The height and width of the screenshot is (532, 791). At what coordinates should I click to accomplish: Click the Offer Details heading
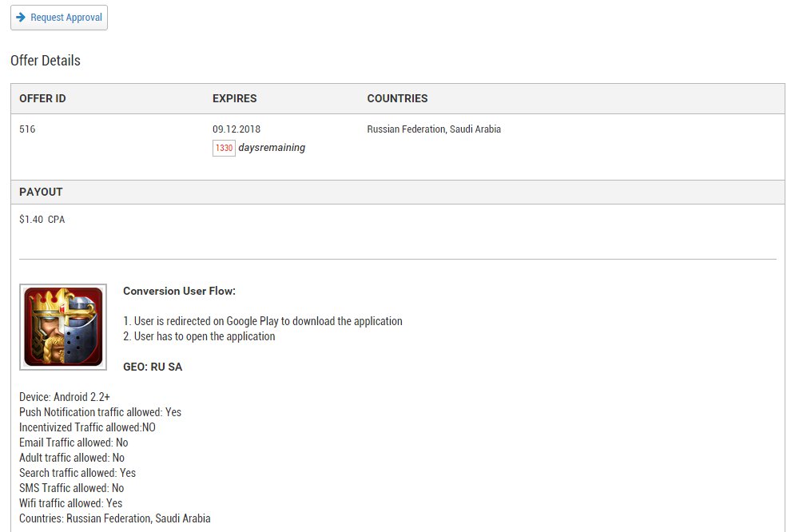pos(44,60)
